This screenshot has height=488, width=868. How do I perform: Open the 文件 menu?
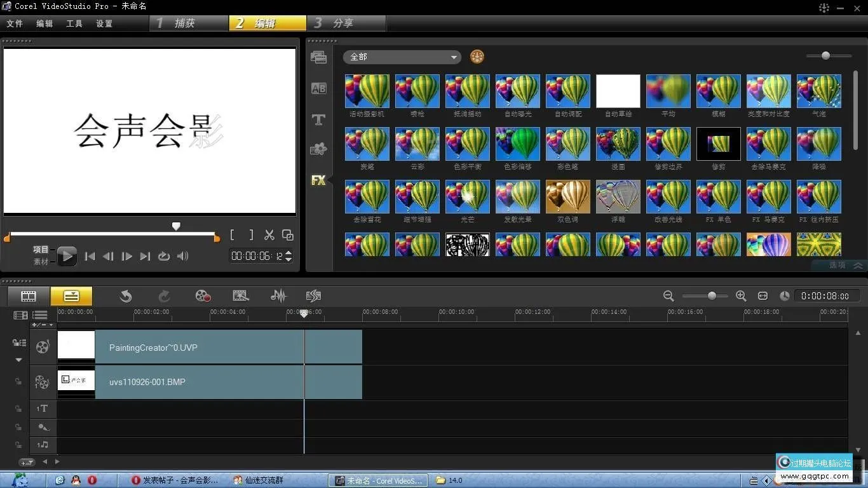click(15, 24)
